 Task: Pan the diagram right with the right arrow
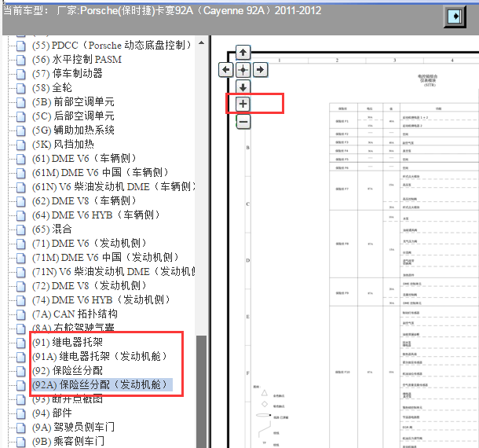[260, 70]
